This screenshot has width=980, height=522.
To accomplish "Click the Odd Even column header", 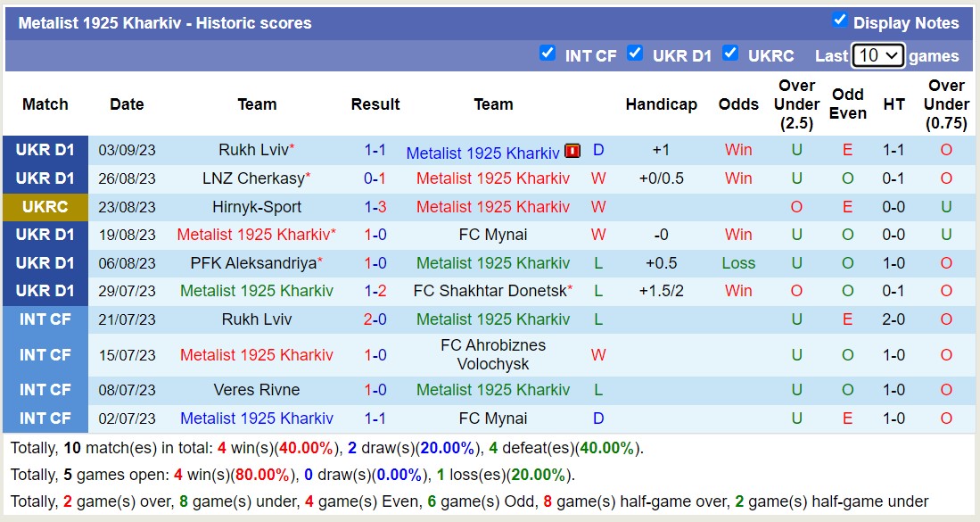I will tap(847, 104).
